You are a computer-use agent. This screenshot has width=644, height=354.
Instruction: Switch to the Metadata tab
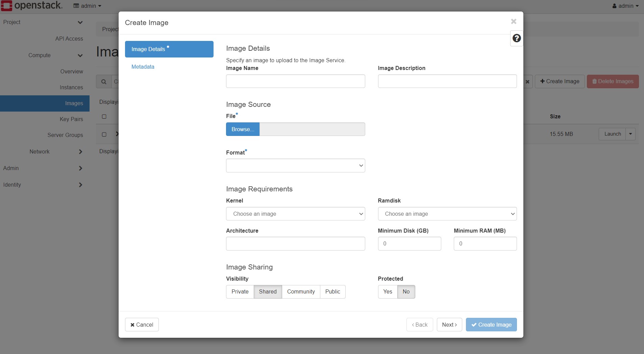[x=143, y=67]
